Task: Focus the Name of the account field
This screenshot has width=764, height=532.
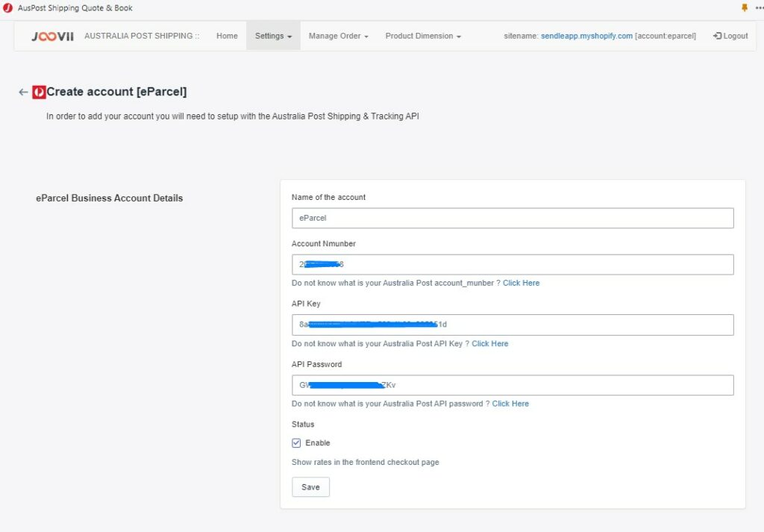Action: click(x=513, y=218)
